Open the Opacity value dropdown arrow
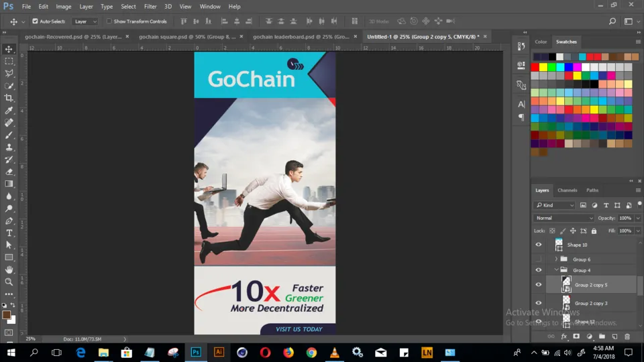 click(x=638, y=219)
